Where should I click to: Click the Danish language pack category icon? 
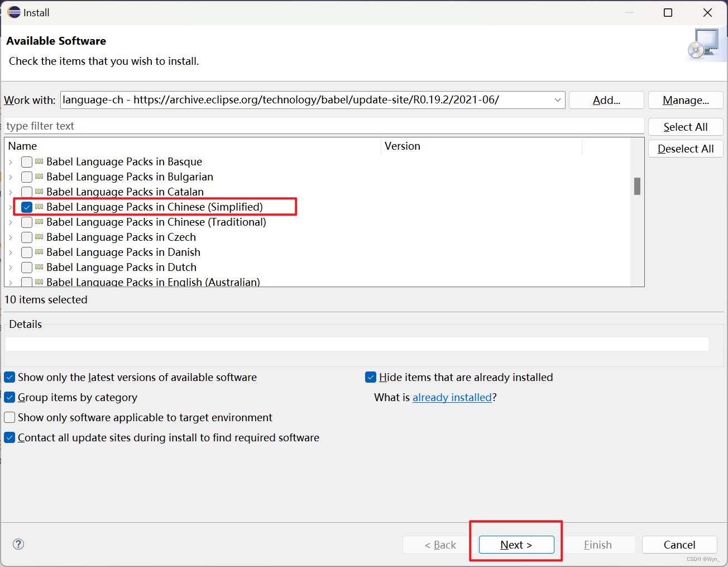39,252
